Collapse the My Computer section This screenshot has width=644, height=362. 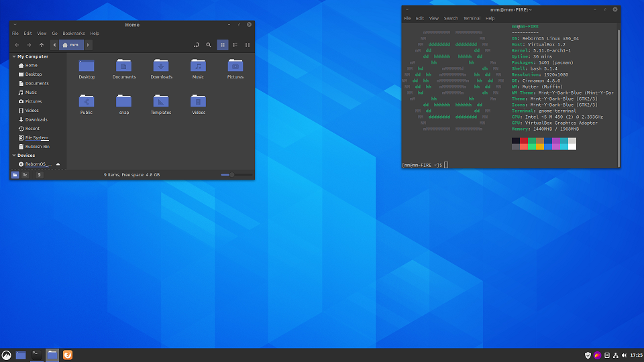tap(14, 56)
